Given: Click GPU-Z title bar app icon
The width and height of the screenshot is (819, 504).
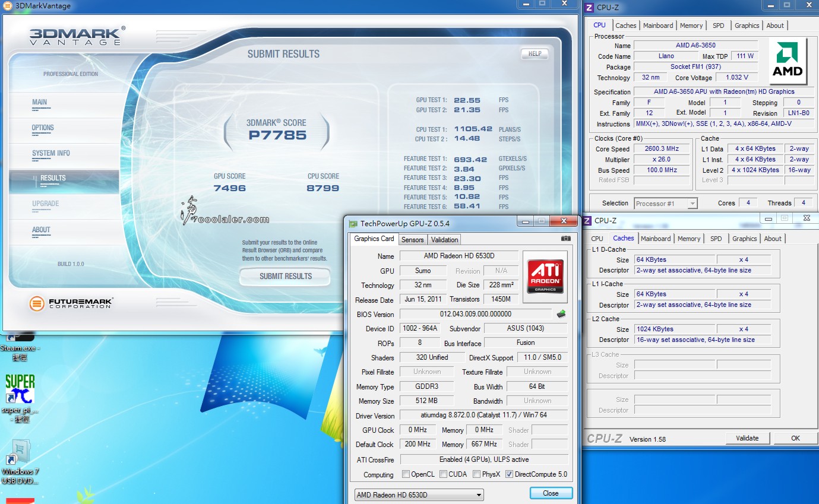Looking at the screenshot, I should (353, 224).
